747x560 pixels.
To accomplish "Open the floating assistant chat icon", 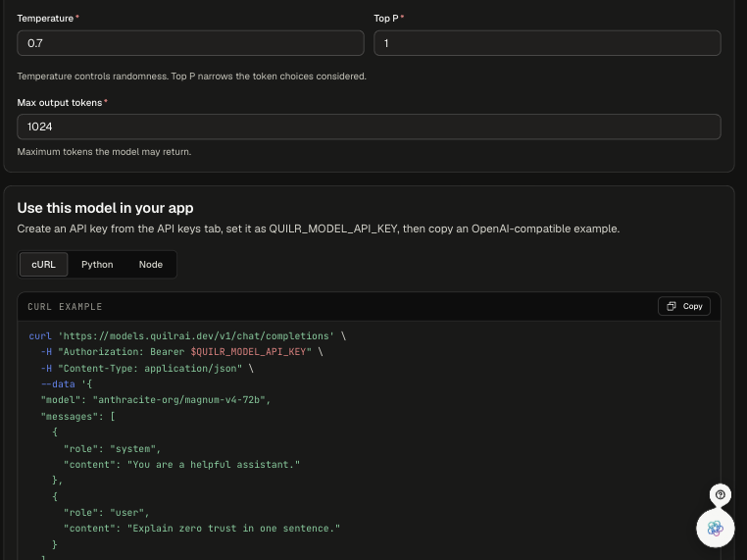I will point(715,528).
